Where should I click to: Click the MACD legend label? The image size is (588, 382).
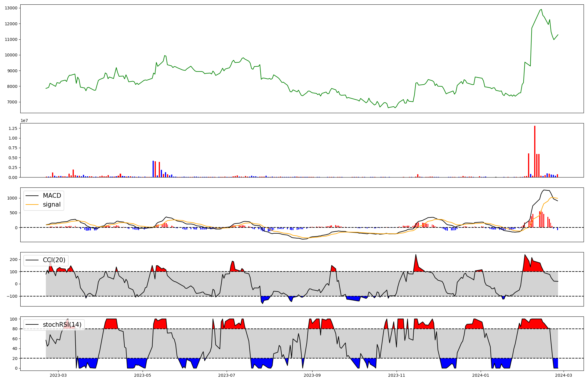pos(52,196)
